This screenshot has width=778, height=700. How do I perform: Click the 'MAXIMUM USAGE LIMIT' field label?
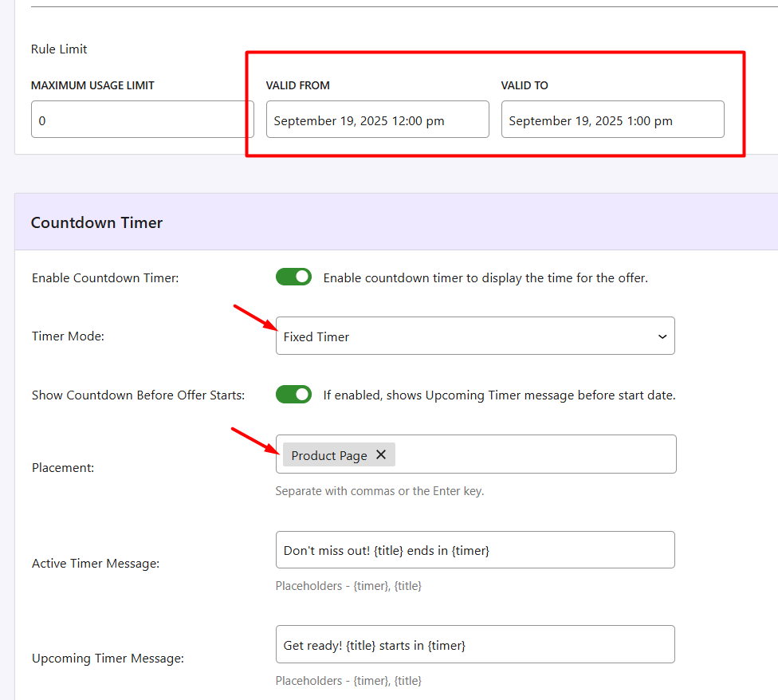click(x=92, y=85)
